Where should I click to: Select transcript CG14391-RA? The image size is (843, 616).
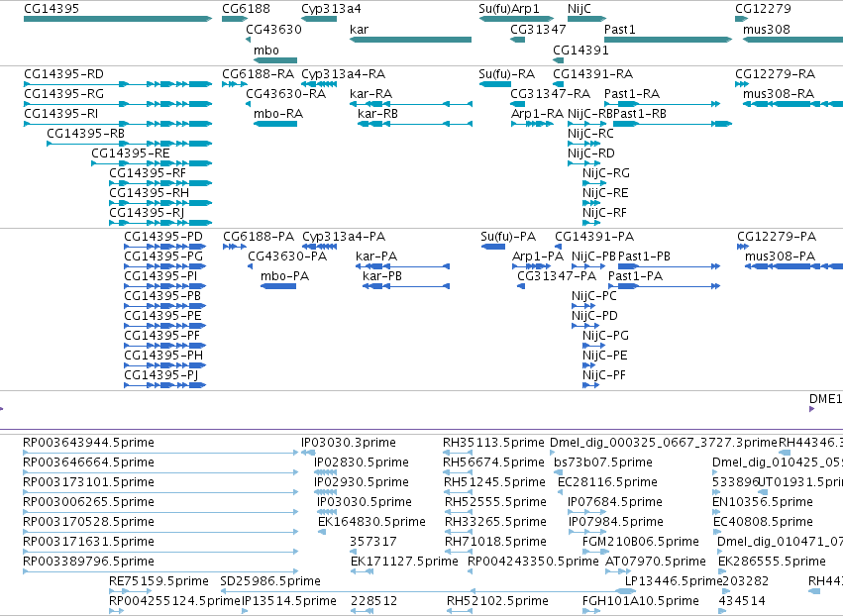(x=593, y=73)
